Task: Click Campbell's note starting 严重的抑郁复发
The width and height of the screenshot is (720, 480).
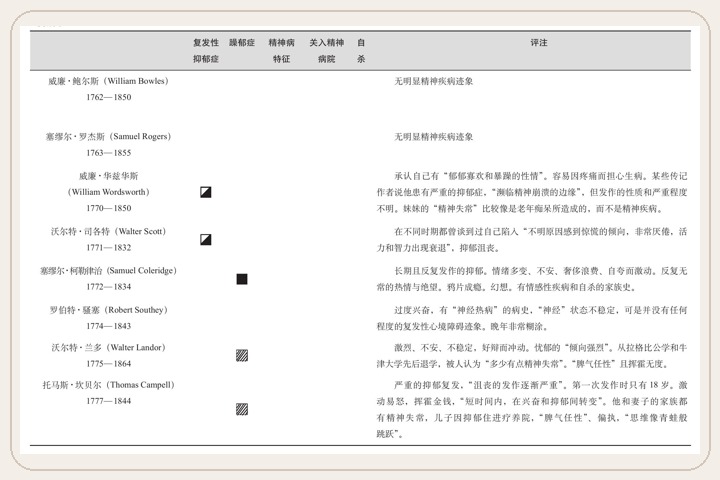Action: pos(532,409)
